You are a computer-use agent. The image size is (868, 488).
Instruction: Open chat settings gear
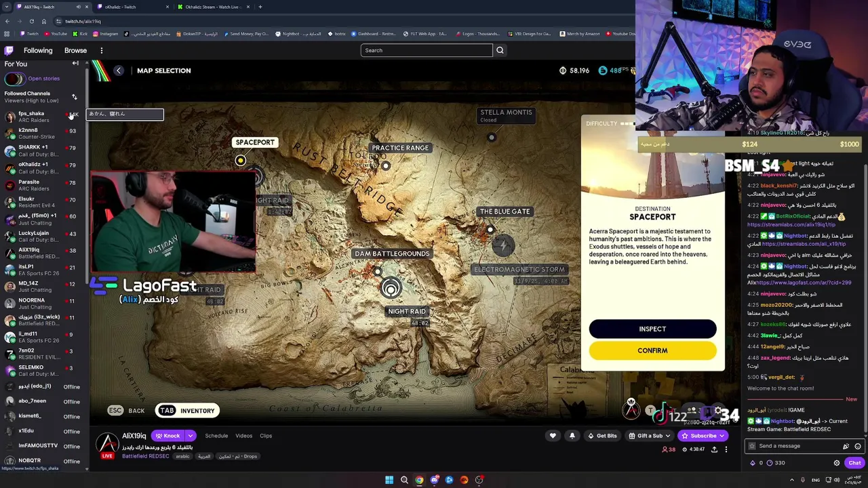point(837,463)
